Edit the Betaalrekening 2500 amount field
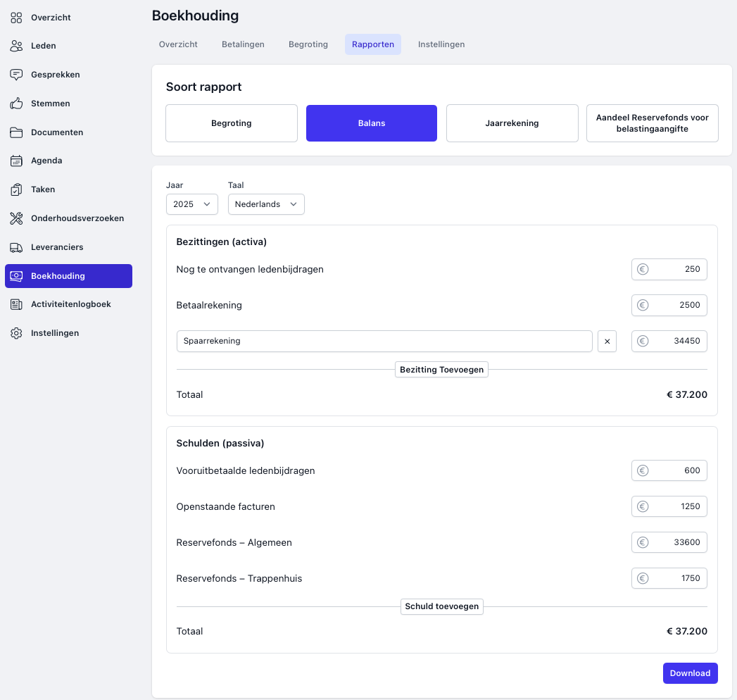The image size is (737, 700). point(669,305)
